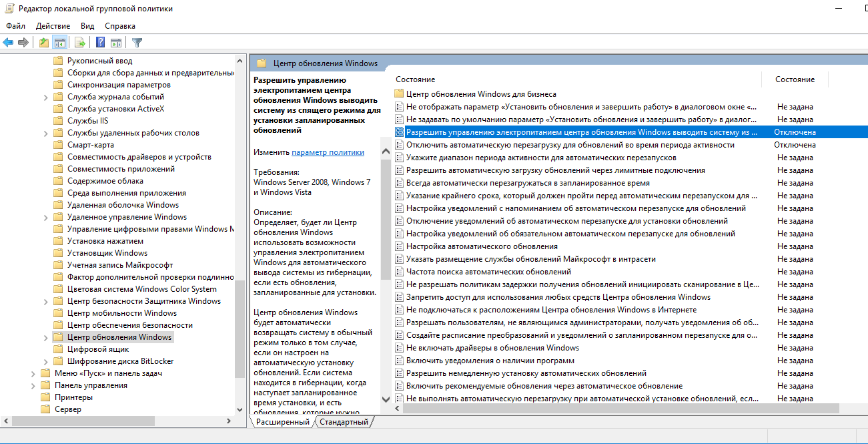868x444 pixels.
Task: Click the Forward navigation arrow
Action: tap(23, 41)
